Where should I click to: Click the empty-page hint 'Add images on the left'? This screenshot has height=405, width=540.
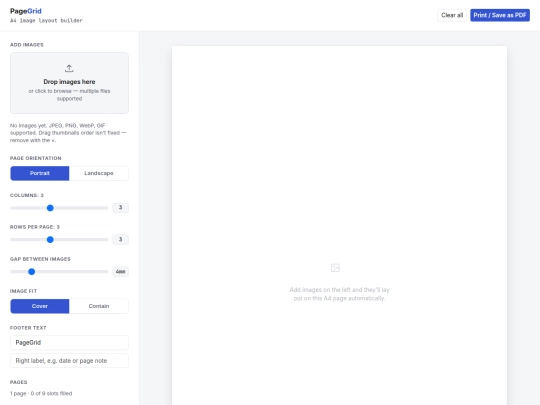coord(339,294)
